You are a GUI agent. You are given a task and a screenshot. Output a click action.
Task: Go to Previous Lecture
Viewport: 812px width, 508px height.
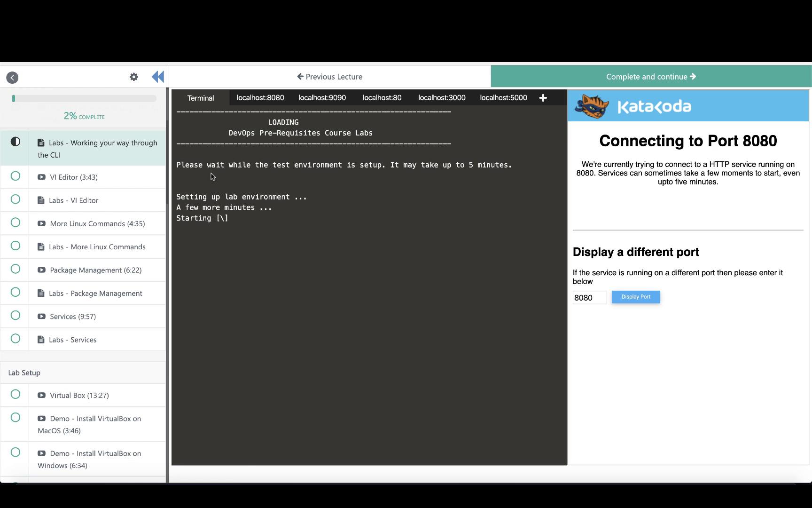point(330,77)
